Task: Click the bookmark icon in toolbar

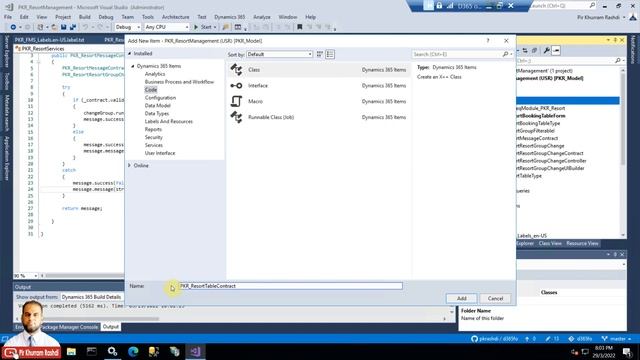Action: point(300,27)
